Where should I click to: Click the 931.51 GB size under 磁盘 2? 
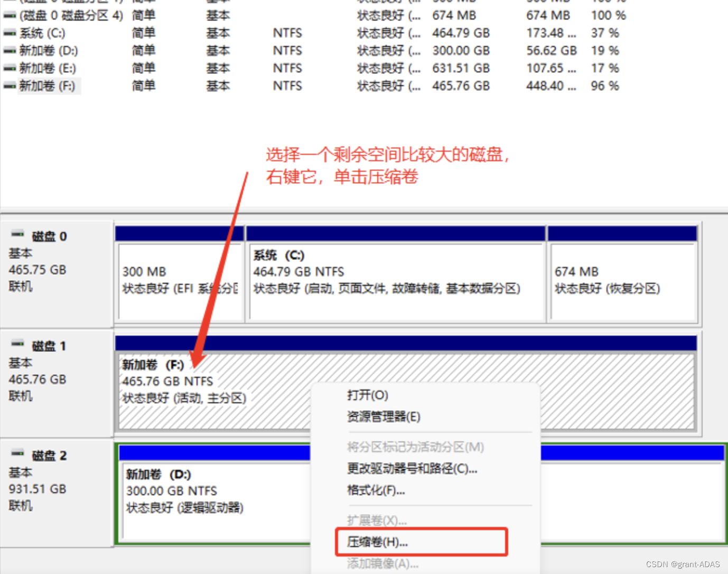38,489
